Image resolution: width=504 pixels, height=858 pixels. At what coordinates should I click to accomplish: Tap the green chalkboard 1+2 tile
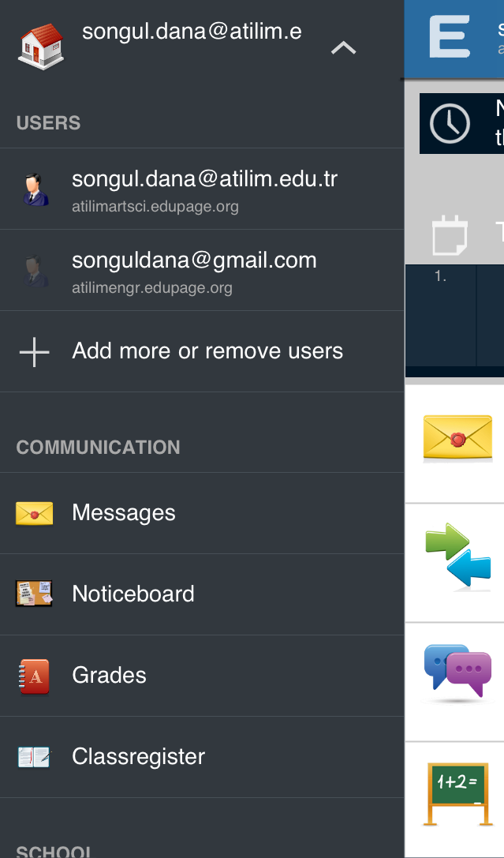457,793
